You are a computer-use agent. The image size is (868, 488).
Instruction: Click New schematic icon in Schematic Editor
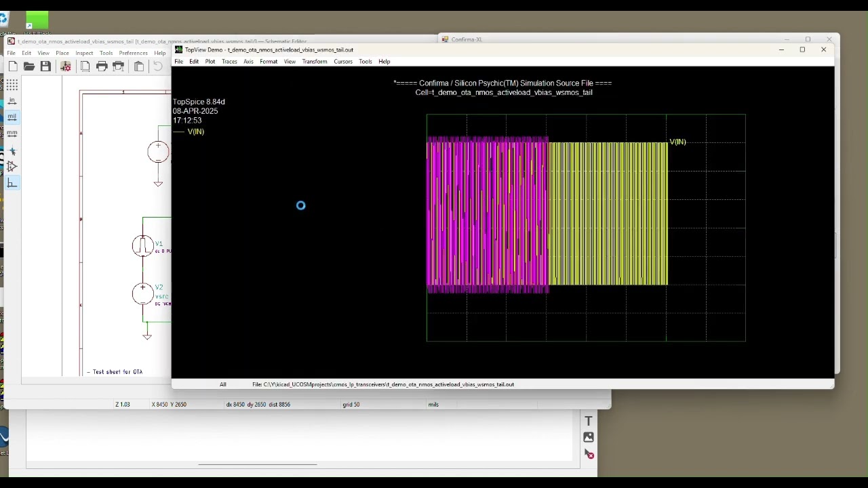tap(13, 66)
